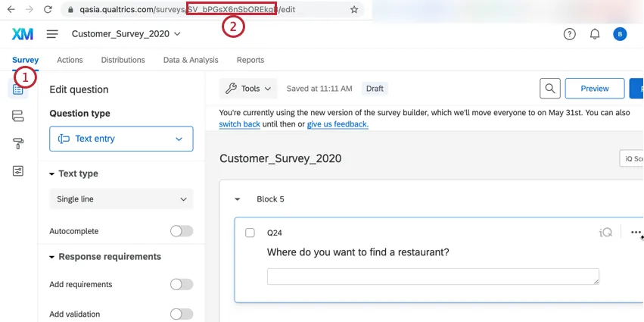Toggle the Autocomplete switch
This screenshot has height=322, width=644.
click(x=181, y=231)
